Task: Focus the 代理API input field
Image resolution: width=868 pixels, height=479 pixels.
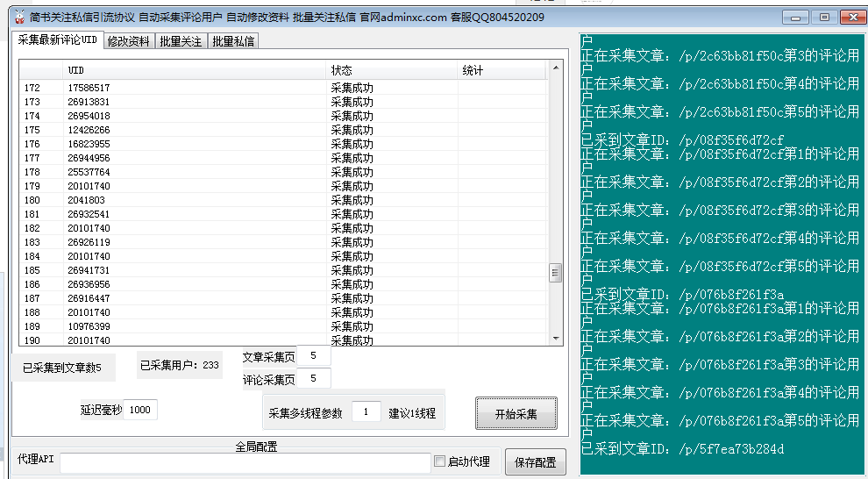Action: pos(245,462)
